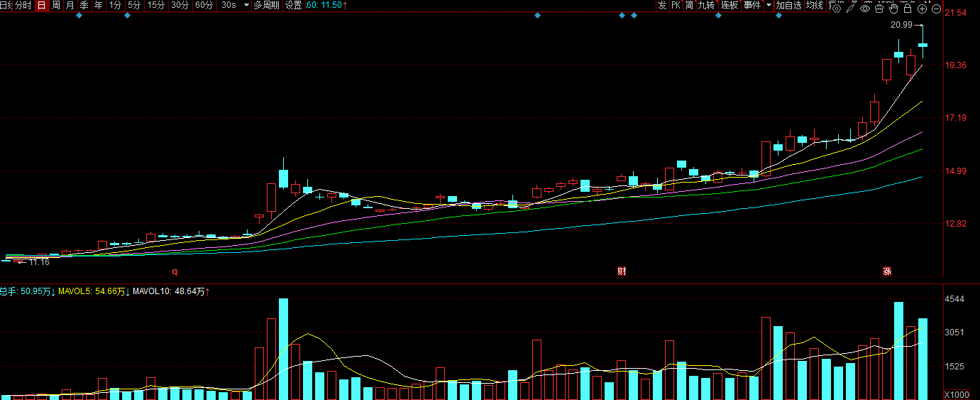
Task: Click blue diamond marker below 加自选
Action: point(778,16)
